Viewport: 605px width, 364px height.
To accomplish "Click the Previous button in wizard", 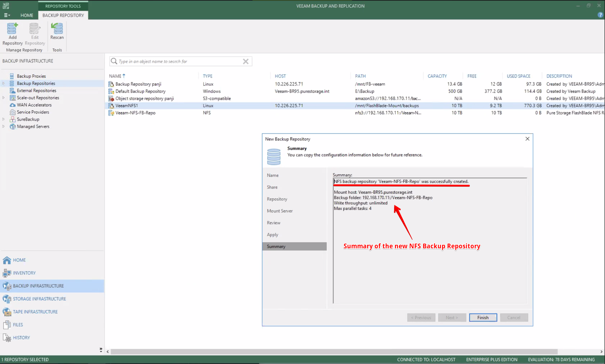I will coord(421,317).
